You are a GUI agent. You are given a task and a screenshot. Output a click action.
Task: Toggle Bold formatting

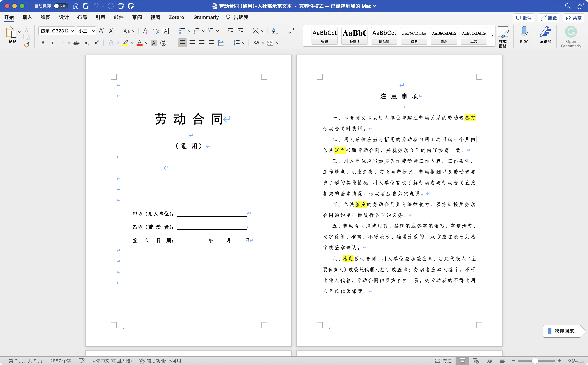(43, 43)
